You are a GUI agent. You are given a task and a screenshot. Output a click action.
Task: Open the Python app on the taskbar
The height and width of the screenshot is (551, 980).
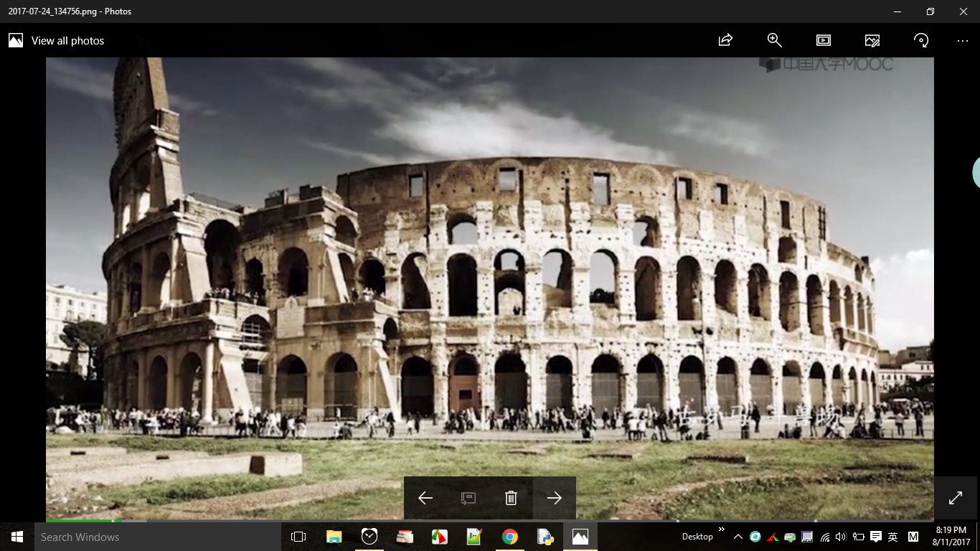pos(545,537)
